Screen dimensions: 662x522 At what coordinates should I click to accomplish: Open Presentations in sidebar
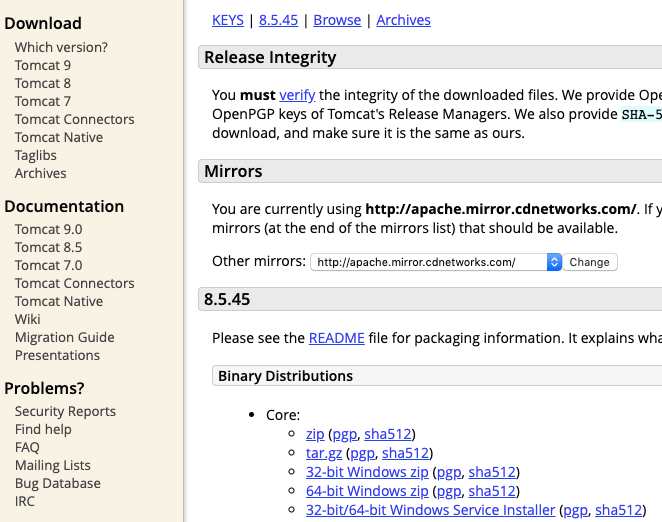click(57, 356)
